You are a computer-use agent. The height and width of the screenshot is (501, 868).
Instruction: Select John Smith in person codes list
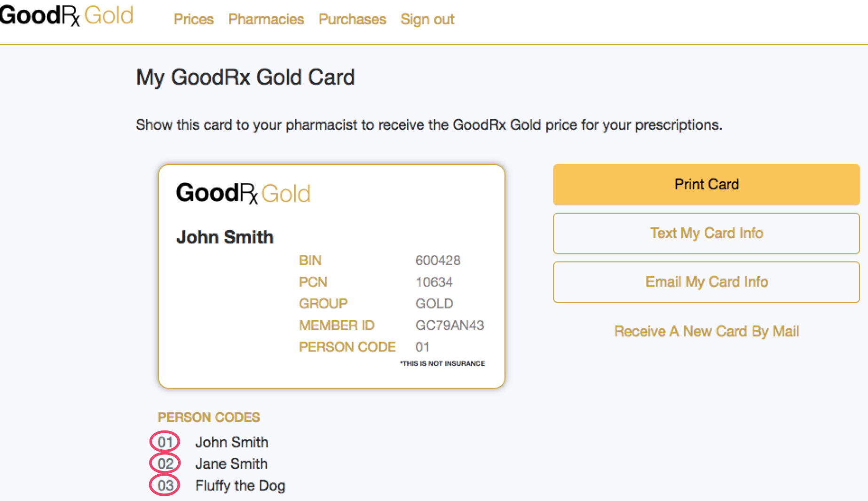tap(232, 442)
